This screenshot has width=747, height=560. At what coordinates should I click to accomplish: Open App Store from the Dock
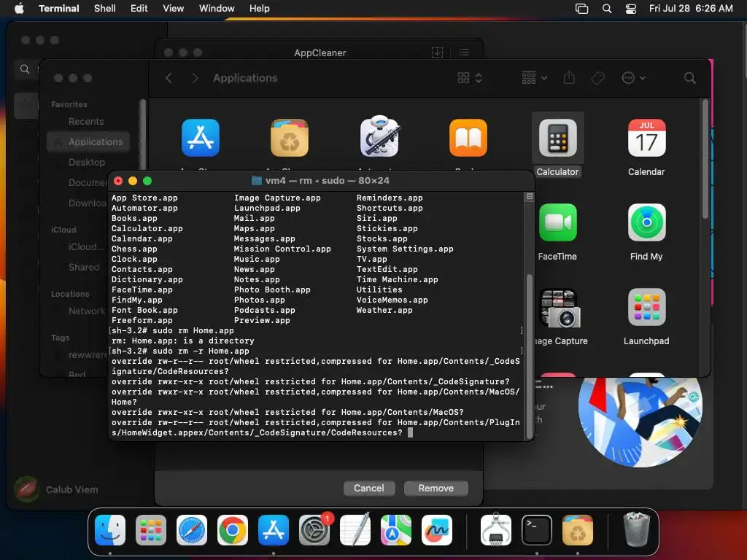click(274, 530)
